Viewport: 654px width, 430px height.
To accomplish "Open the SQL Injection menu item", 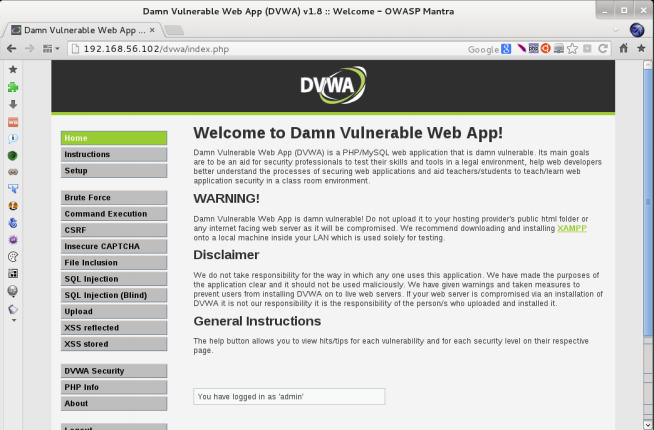I will [113, 279].
